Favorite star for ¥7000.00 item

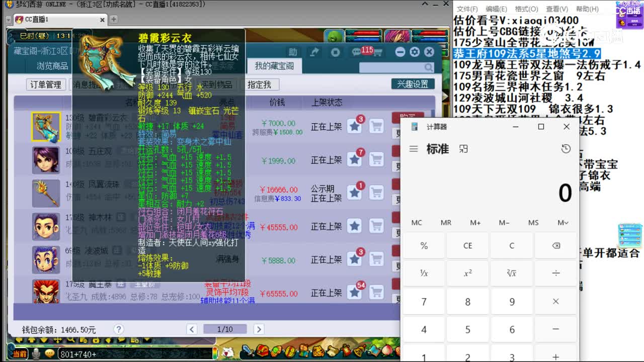point(355,127)
